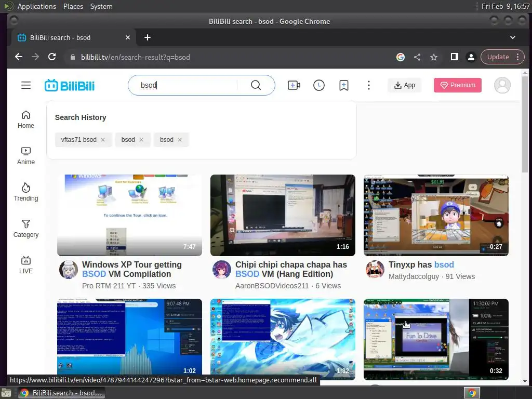Open the video upload camera icon
Screen dimensions: 532x399
(x=294, y=85)
